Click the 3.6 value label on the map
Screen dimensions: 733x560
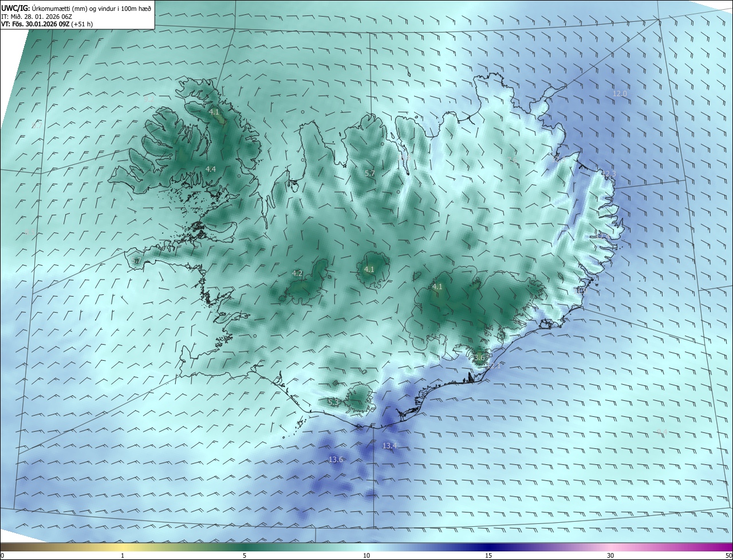479,358
